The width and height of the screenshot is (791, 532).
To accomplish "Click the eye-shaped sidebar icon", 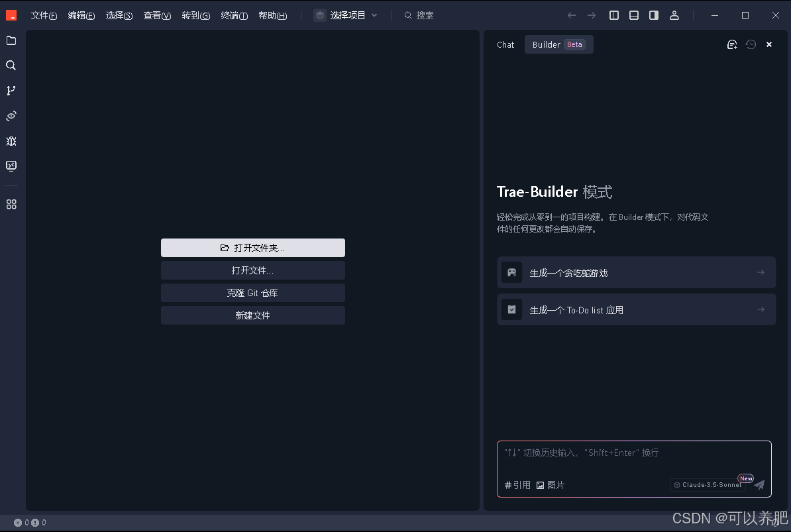I will click(11, 116).
